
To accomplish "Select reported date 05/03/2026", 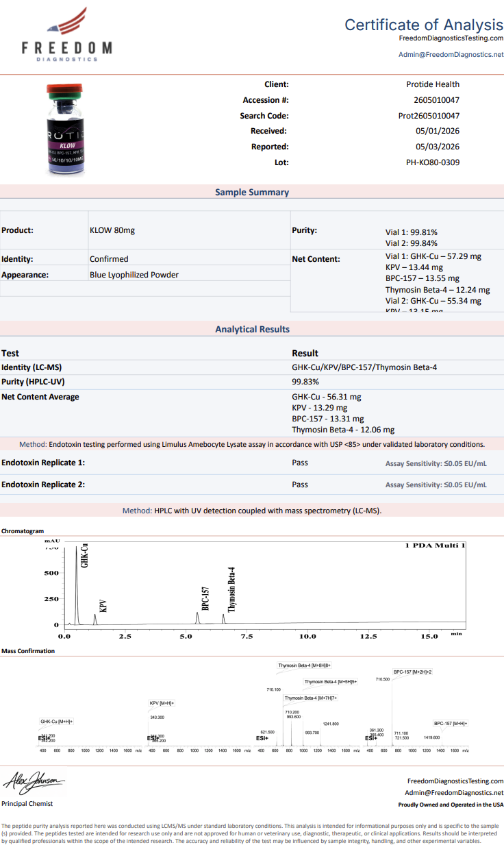I will pyautogui.click(x=438, y=147).
